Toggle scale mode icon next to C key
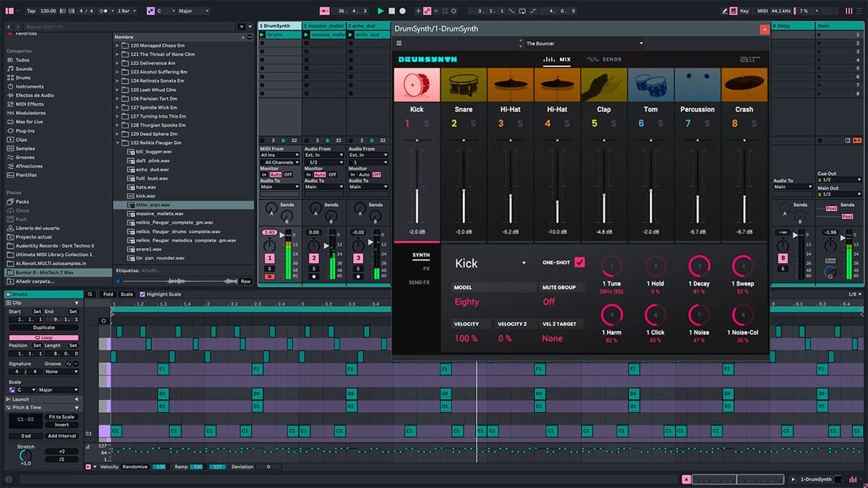 click(x=150, y=11)
